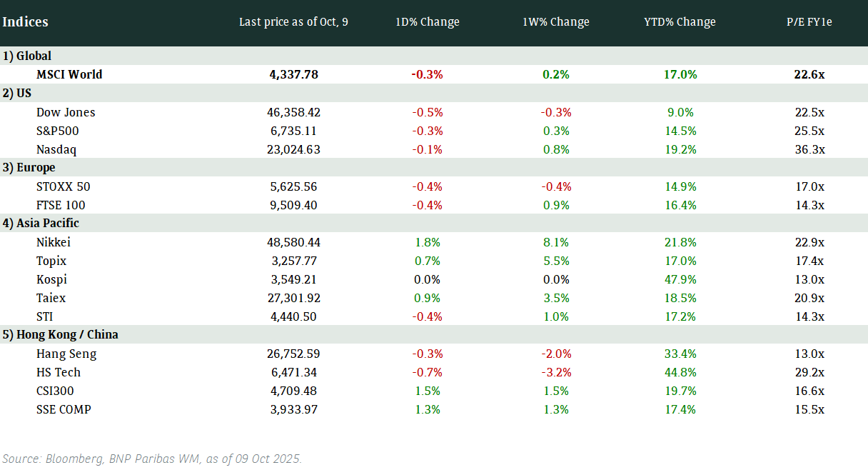
Task: Click the P/E FY1e column header
Action: [x=809, y=21]
